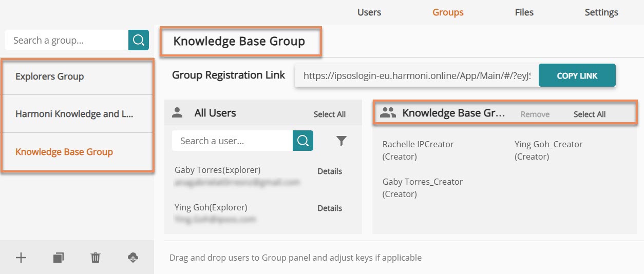Click the group members people icon
This screenshot has height=274, width=644.
click(388, 113)
